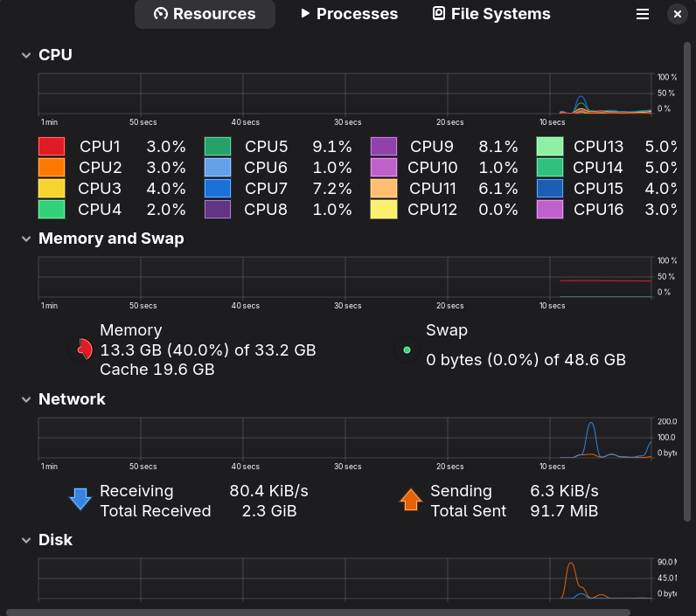The height and width of the screenshot is (616, 696).
Task: Click the CPU11 '6.1%' usage value
Action: (x=498, y=189)
